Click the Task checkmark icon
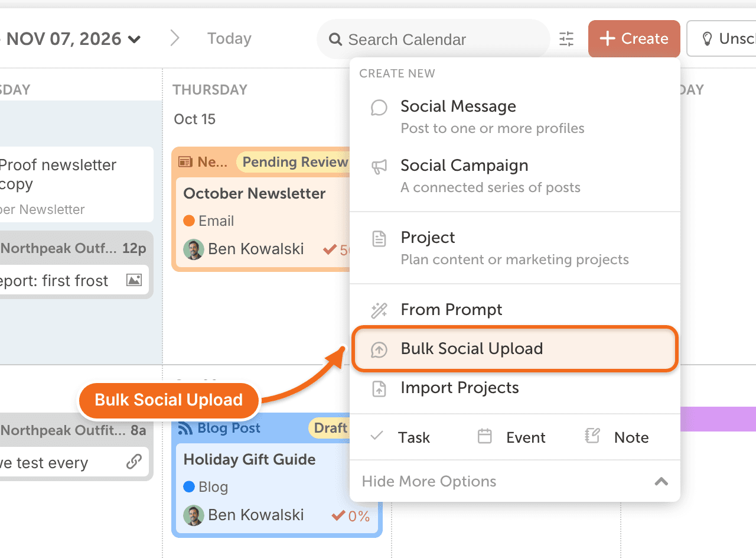 tap(376, 437)
